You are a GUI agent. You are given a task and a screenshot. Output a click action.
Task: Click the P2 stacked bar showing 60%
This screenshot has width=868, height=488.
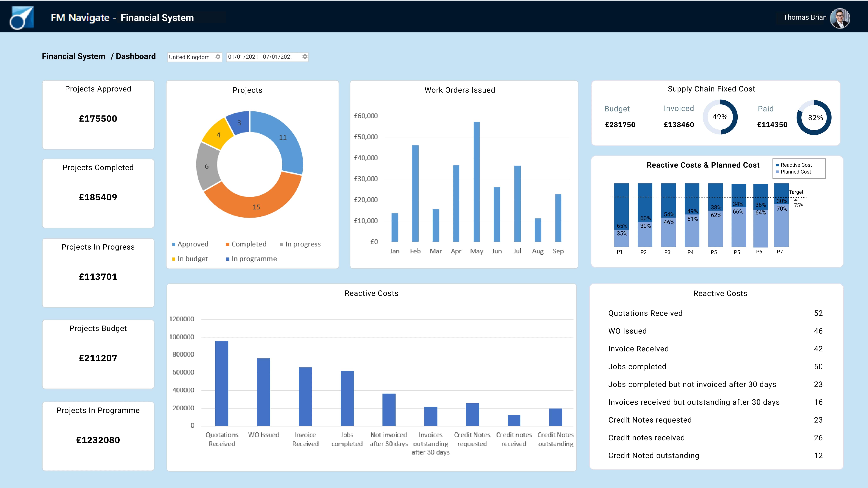[645, 215]
